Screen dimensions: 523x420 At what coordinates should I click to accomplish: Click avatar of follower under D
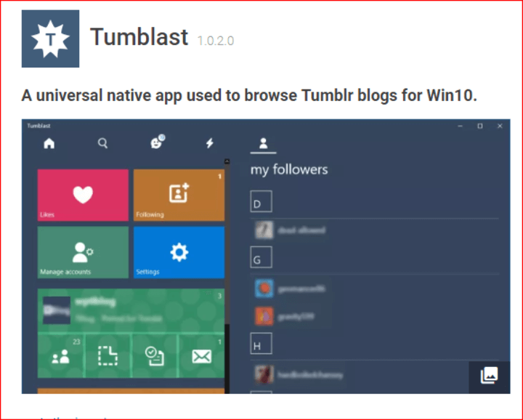coord(264,230)
